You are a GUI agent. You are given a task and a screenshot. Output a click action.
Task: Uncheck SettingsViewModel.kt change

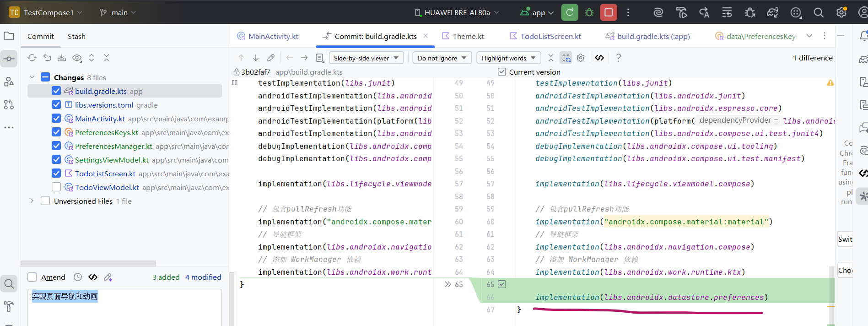pyautogui.click(x=56, y=160)
